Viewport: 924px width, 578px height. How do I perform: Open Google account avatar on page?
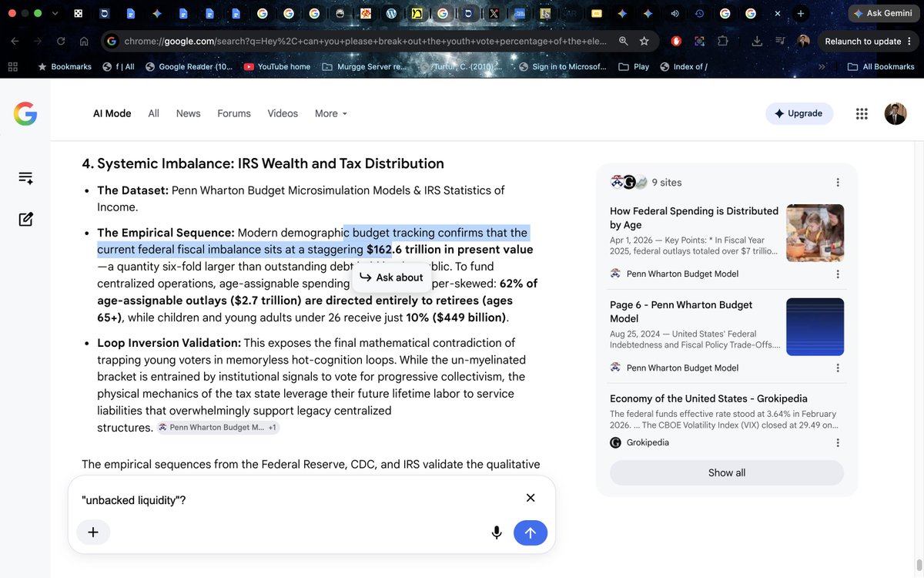[896, 113]
